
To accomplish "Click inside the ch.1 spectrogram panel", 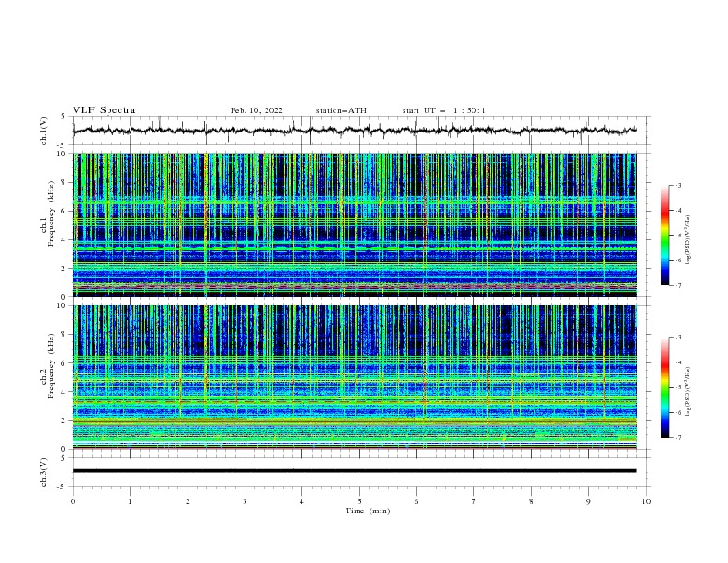I will [354, 224].
